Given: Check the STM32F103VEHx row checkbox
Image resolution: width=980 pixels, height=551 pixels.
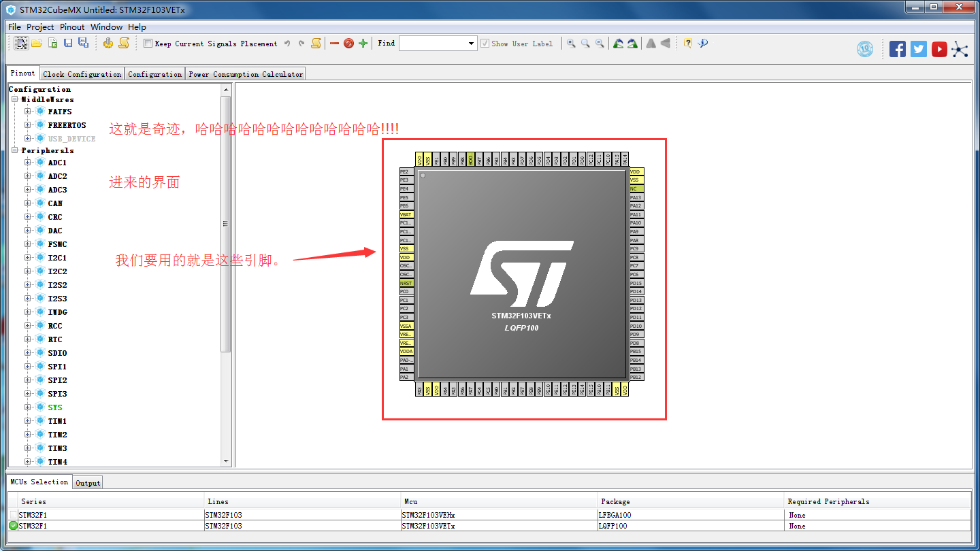Looking at the screenshot, I should 14,515.
